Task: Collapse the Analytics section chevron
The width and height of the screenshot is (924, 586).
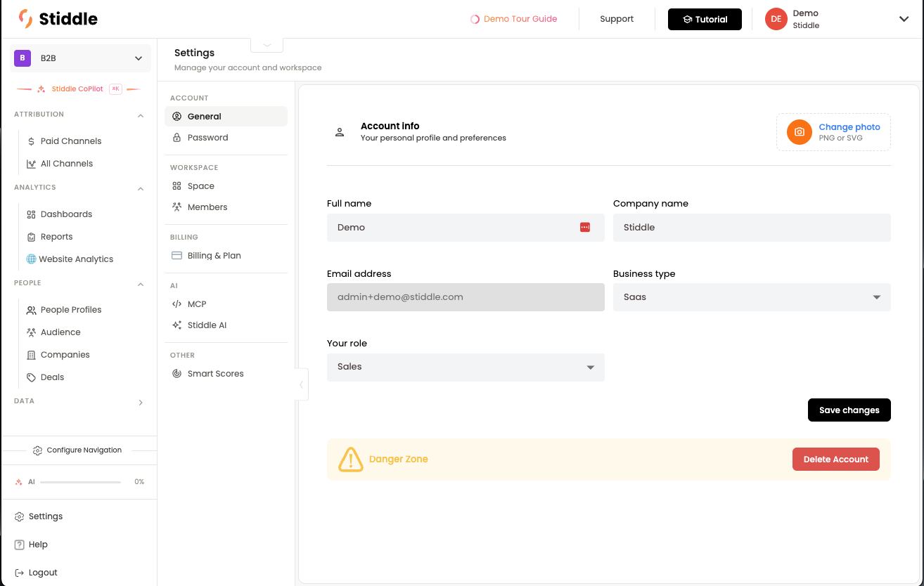Action: (x=141, y=188)
